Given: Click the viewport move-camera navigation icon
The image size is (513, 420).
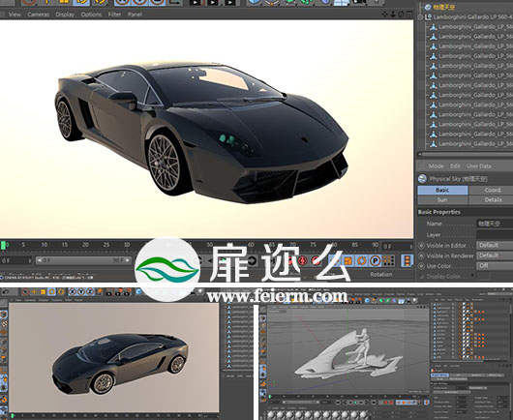Looking at the screenshot, I should tap(385, 15).
